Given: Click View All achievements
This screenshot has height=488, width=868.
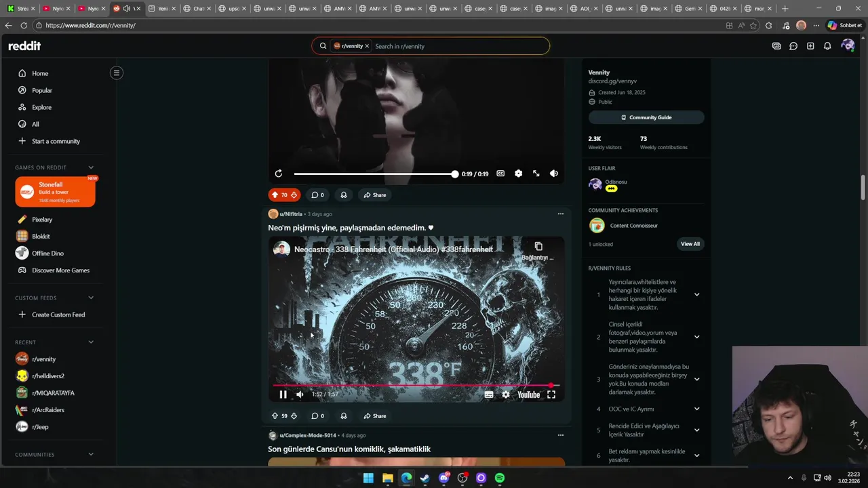Looking at the screenshot, I should coord(690,244).
